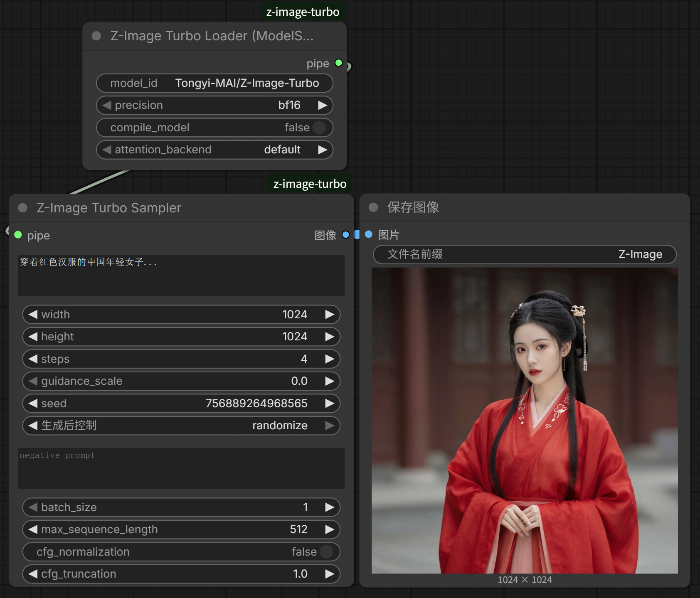Click the generated red hanfu image preview
This screenshot has height=598, width=700.
525,421
